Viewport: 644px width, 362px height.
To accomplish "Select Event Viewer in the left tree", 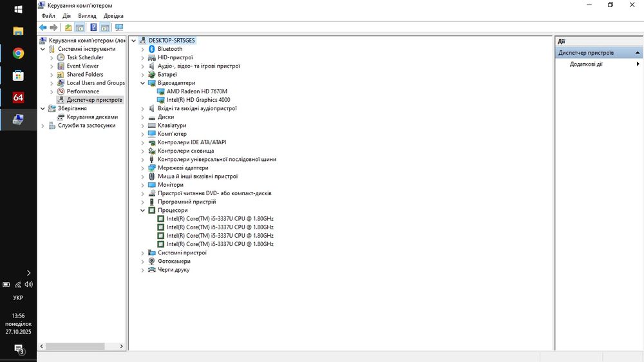I will [x=82, y=66].
